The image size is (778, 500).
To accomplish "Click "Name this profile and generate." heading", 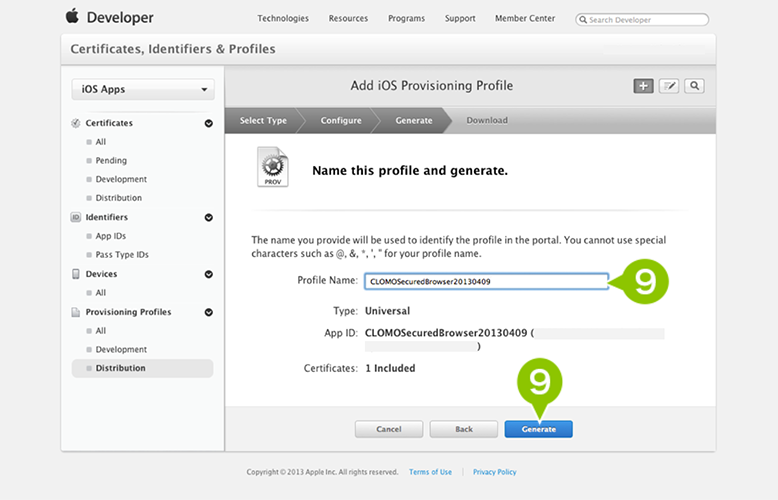I will pos(410,171).
